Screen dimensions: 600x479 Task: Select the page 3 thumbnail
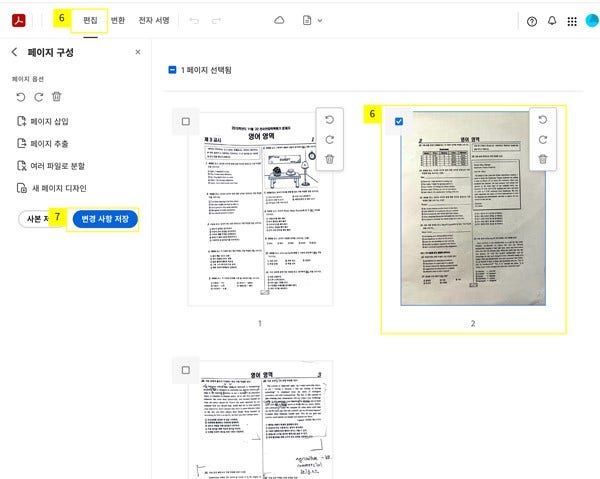click(x=260, y=420)
